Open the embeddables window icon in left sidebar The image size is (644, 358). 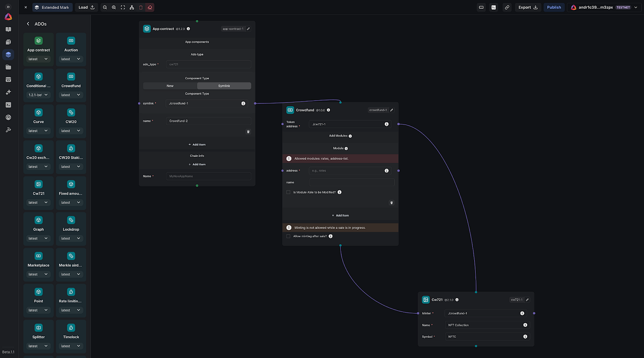point(8,80)
